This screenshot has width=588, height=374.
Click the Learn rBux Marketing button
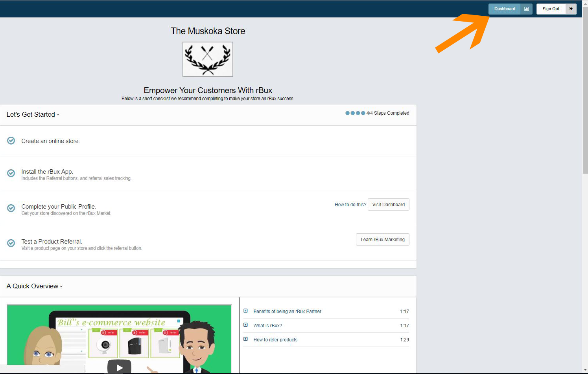[383, 240]
